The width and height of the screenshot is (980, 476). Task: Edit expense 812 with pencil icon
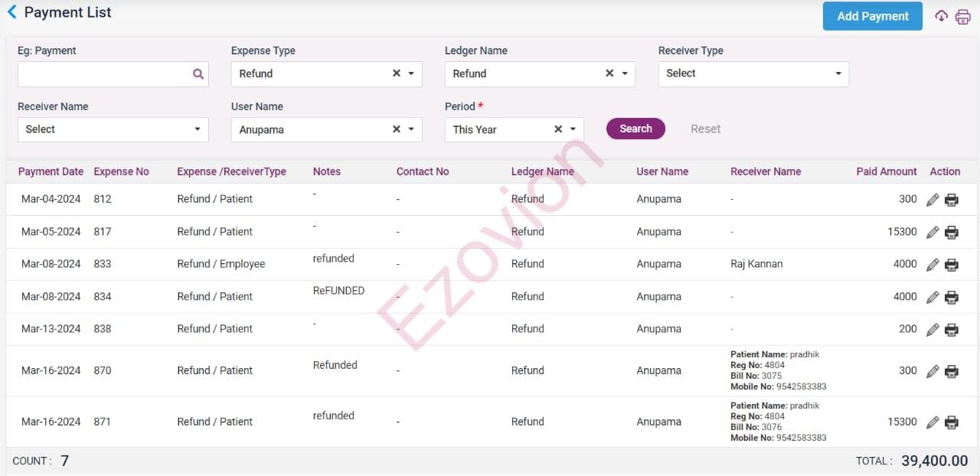933,200
